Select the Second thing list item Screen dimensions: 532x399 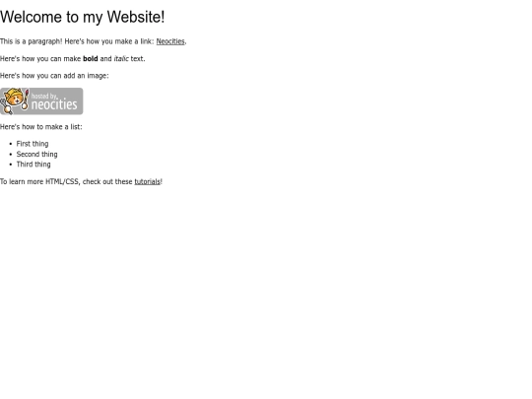pyautogui.click(x=36, y=154)
